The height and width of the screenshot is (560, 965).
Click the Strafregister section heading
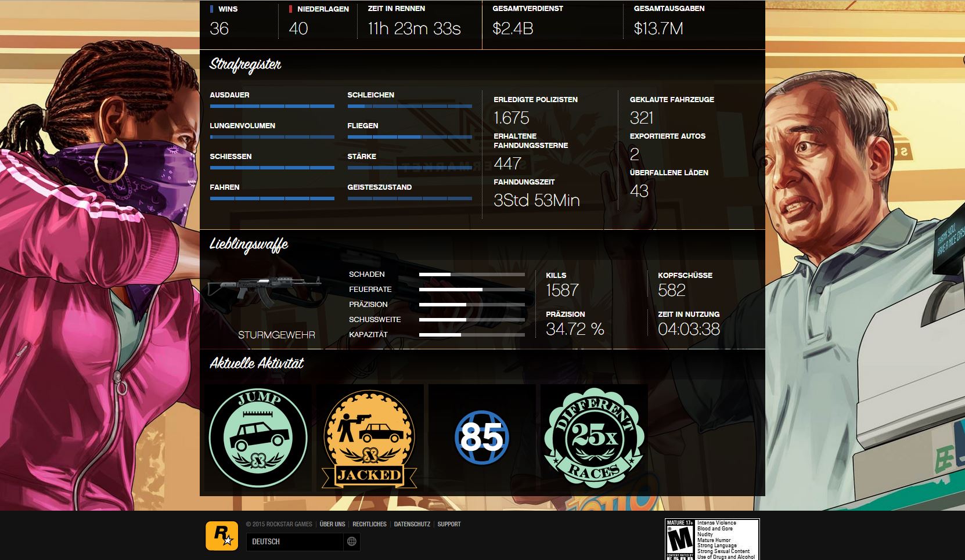pos(245,65)
